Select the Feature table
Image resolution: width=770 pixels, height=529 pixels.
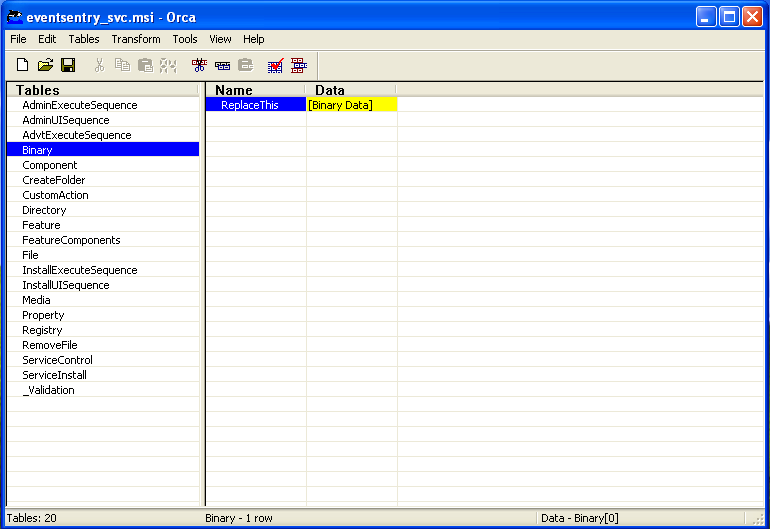[103, 225]
